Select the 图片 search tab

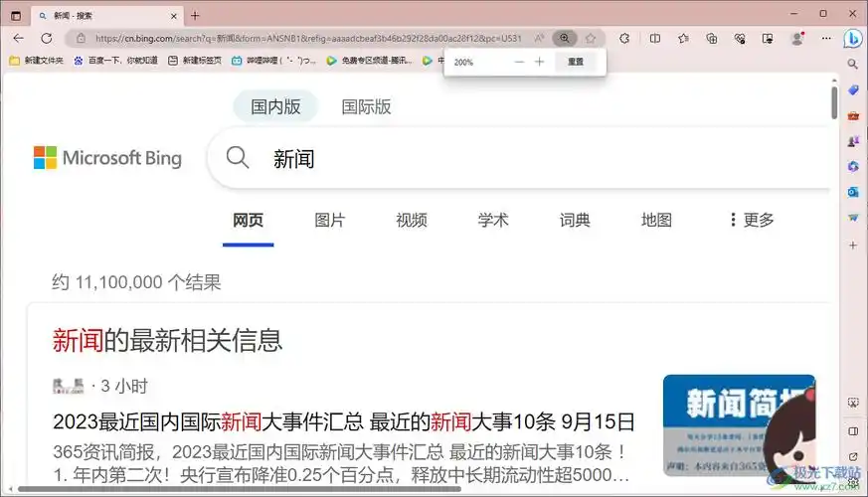[x=329, y=221]
